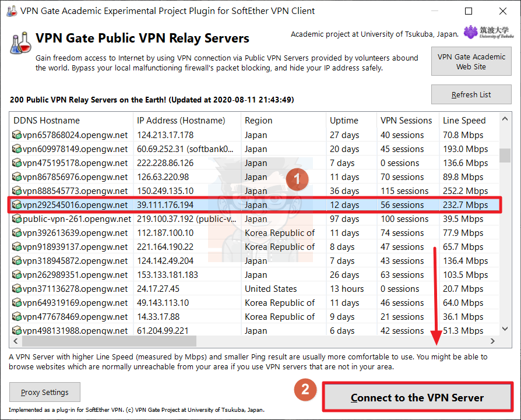The height and width of the screenshot is (420, 521).
Task: Sort by Line Speed column header
Action: coord(469,121)
